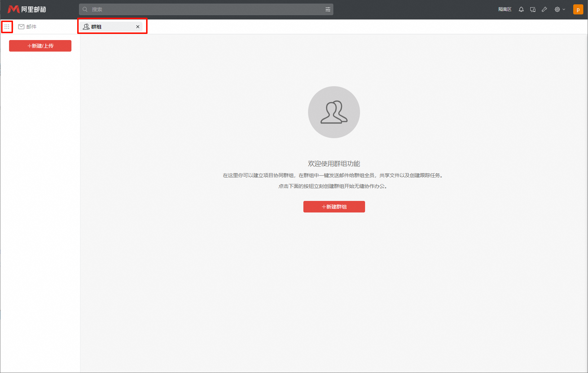This screenshot has width=588, height=373.
Task: Close the 群组 tab
Action: click(x=138, y=27)
